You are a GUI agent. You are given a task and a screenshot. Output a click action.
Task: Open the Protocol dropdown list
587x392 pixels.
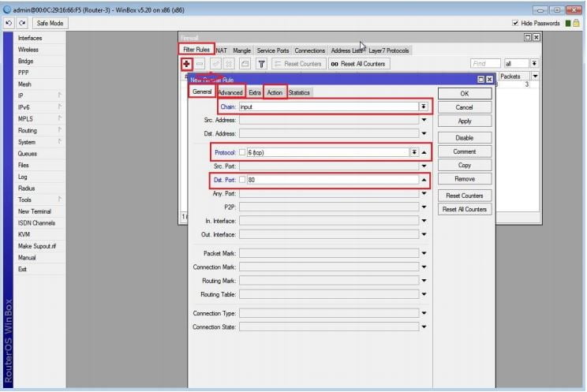click(x=413, y=152)
